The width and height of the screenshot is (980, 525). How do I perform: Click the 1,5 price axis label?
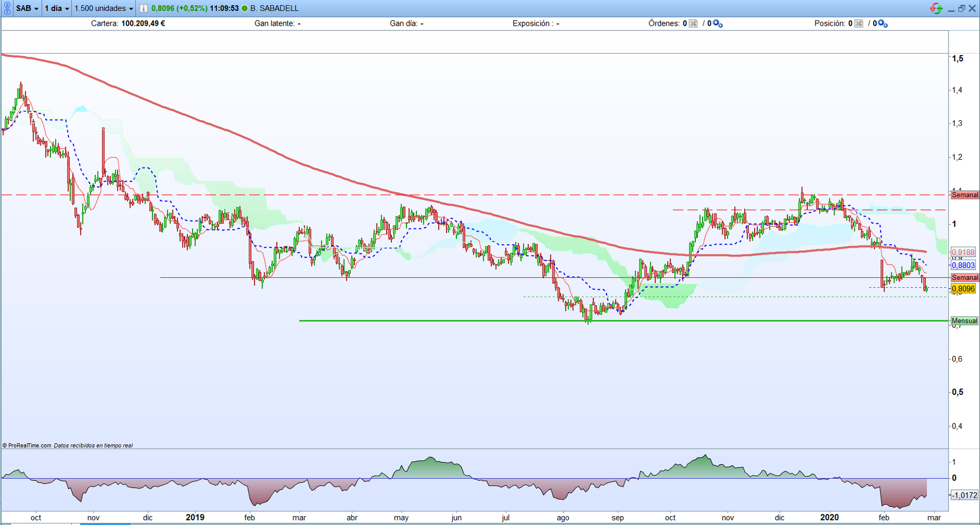(958, 59)
